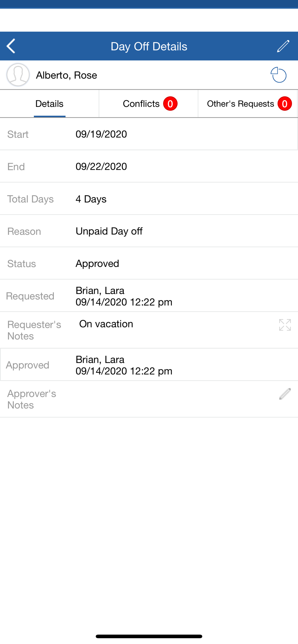This screenshot has height=644, width=298.
Task: Tap the Approved by Brian, Lara row
Action: pos(124,365)
